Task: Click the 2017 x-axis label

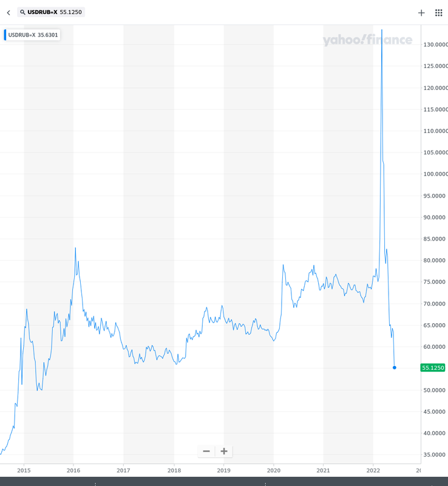Action: point(123,470)
